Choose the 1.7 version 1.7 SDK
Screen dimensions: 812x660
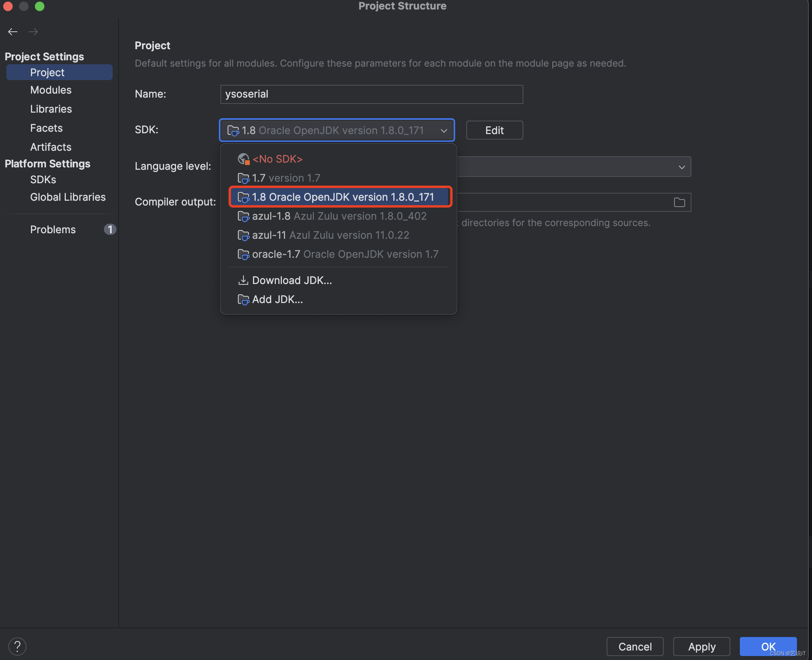[x=285, y=178]
